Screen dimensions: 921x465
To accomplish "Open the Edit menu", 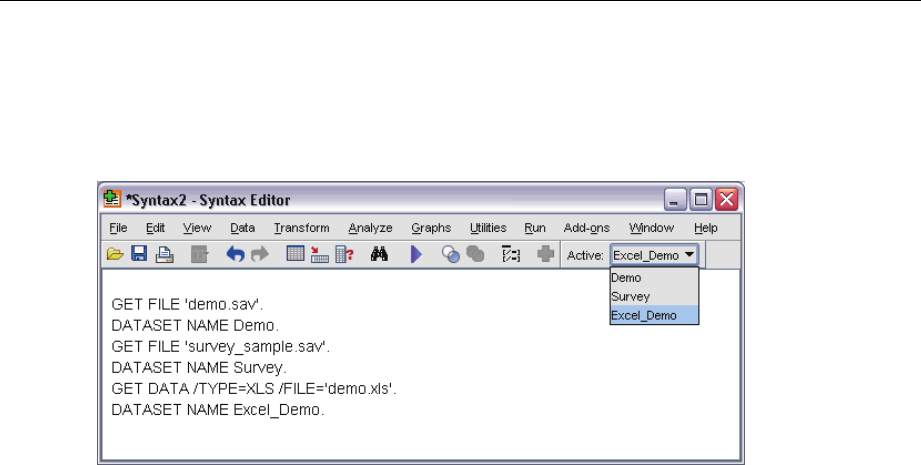I will coord(155,228).
